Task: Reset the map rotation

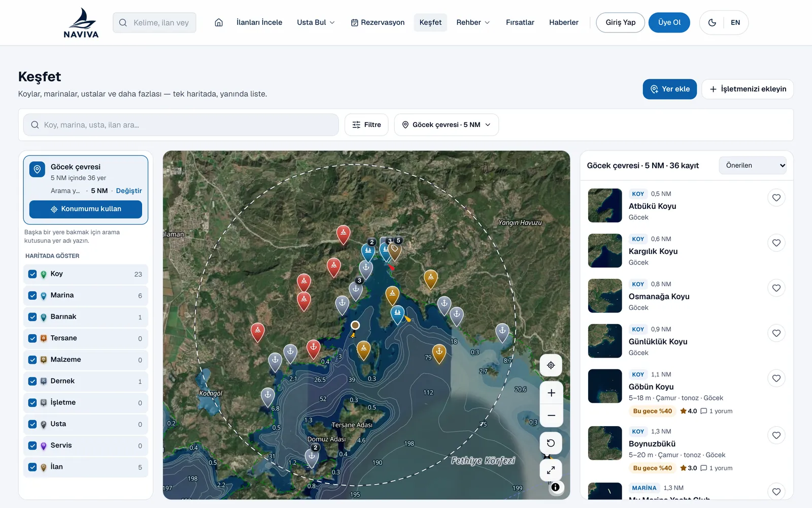Action: point(551,443)
